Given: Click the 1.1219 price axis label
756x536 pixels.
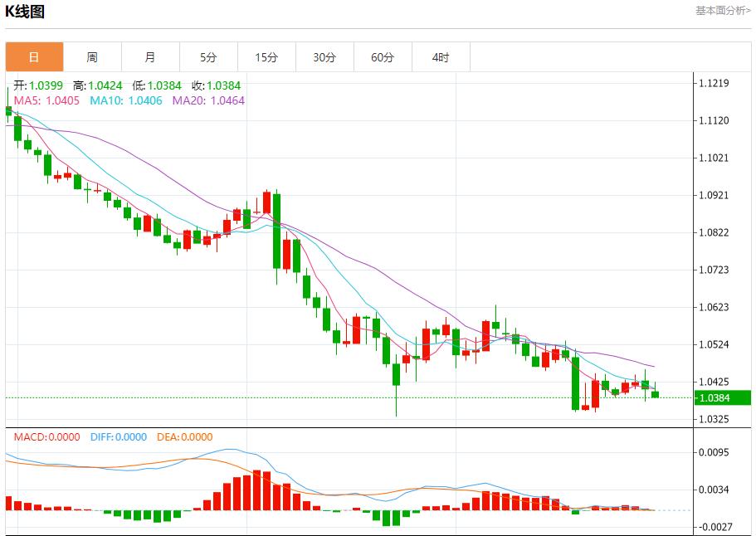Looking at the screenshot, I should tap(714, 83).
